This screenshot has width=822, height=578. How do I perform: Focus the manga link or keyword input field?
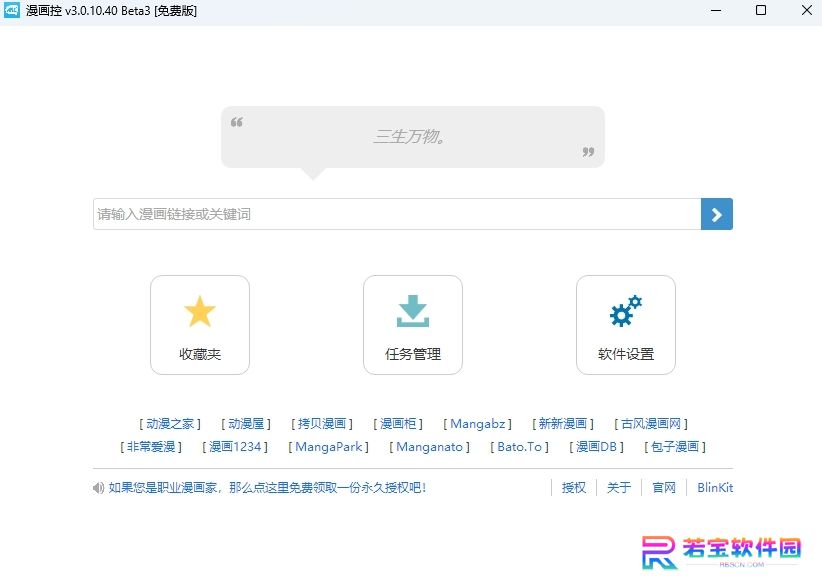(397, 214)
